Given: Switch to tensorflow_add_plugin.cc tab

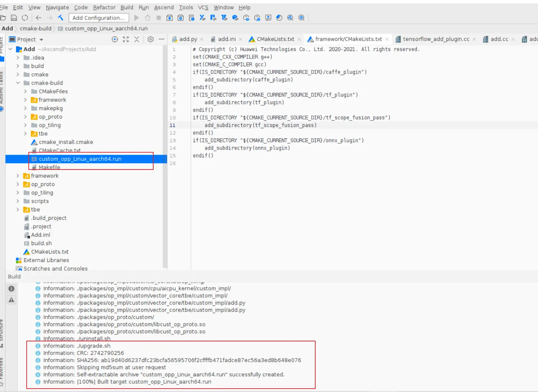Looking at the screenshot, I should (x=436, y=39).
